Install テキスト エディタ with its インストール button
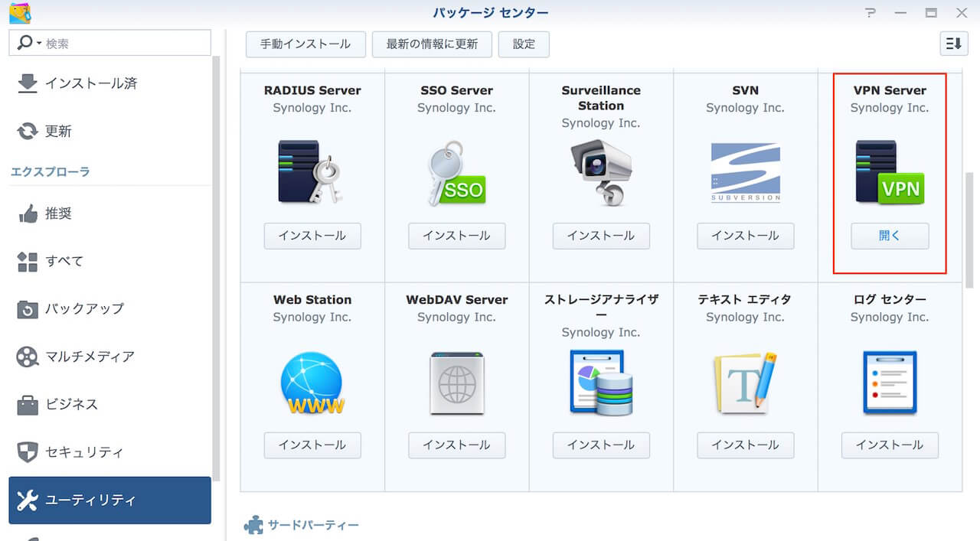 tap(745, 445)
